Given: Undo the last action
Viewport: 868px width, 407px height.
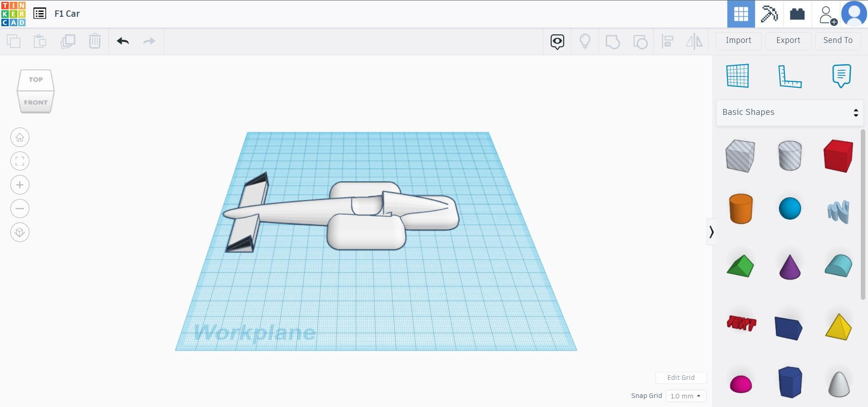Looking at the screenshot, I should 123,41.
